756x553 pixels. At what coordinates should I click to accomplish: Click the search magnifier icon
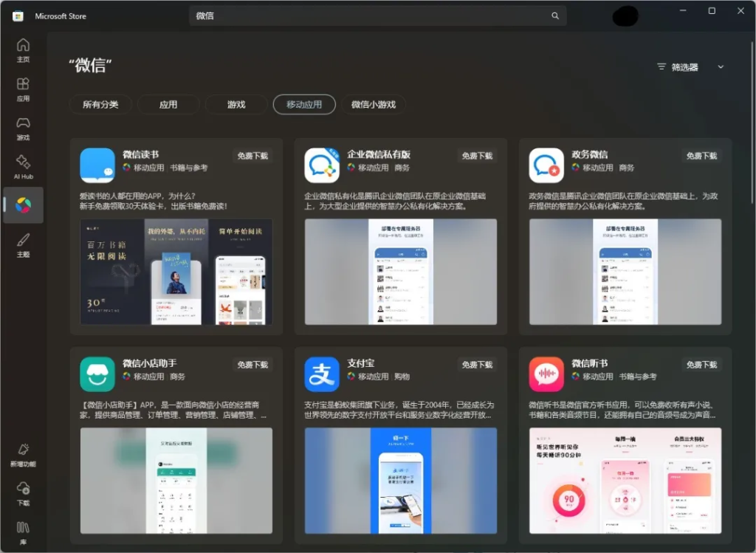pyautogui.click(x=554, y=15)
